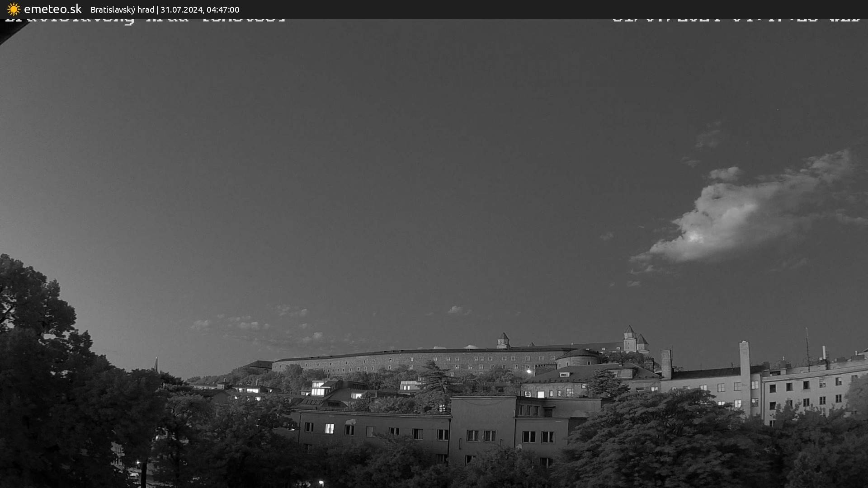The width and height of the screenshot is (868, 488).
Task: Click the partially hidden overlay text top-left
Action: (145, 20)
